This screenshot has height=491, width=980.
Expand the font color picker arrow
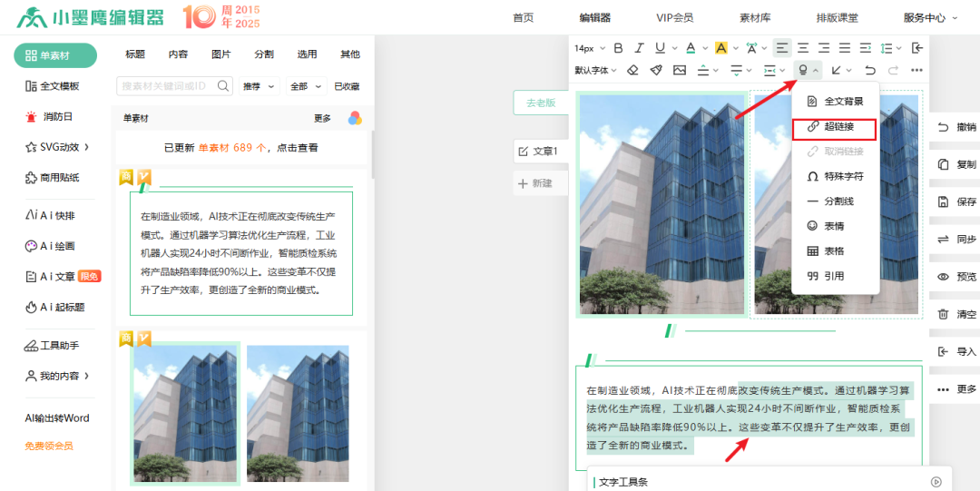point(705,48)
